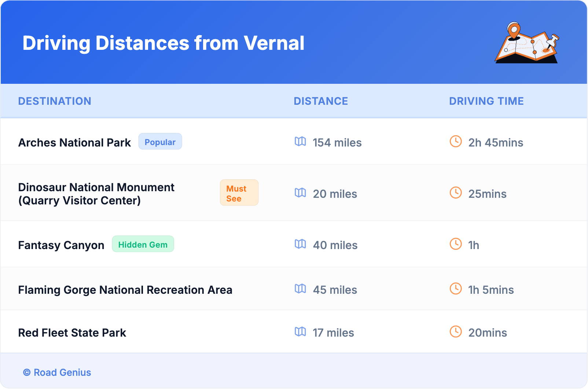This screenshot has height=389, width=588.
Task: Click the map icon beside 40 miles
Action: pos(300,244)
